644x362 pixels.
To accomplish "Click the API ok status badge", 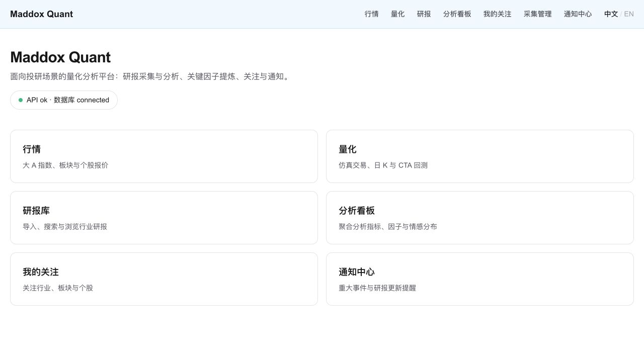I will click(x=64, y=100).
